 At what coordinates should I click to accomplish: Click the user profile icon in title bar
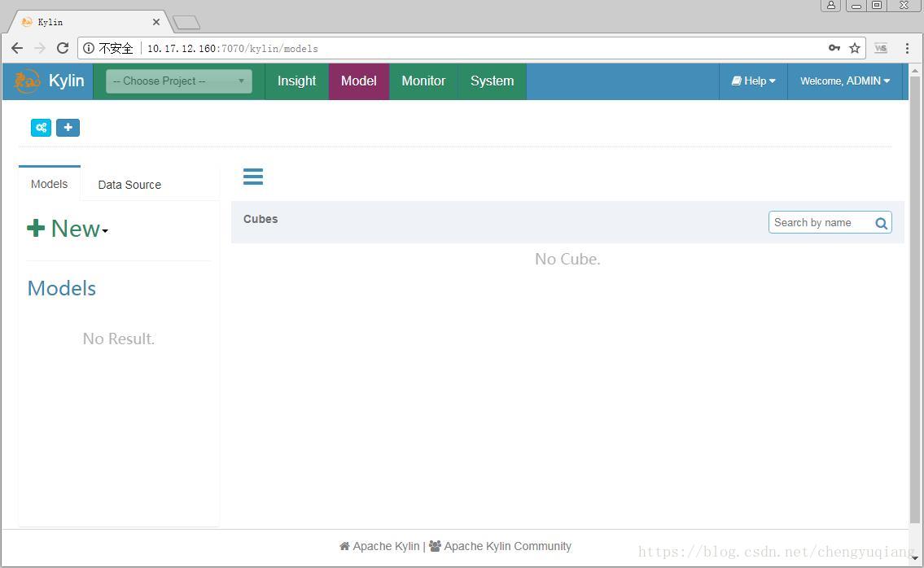click(830, 6)
